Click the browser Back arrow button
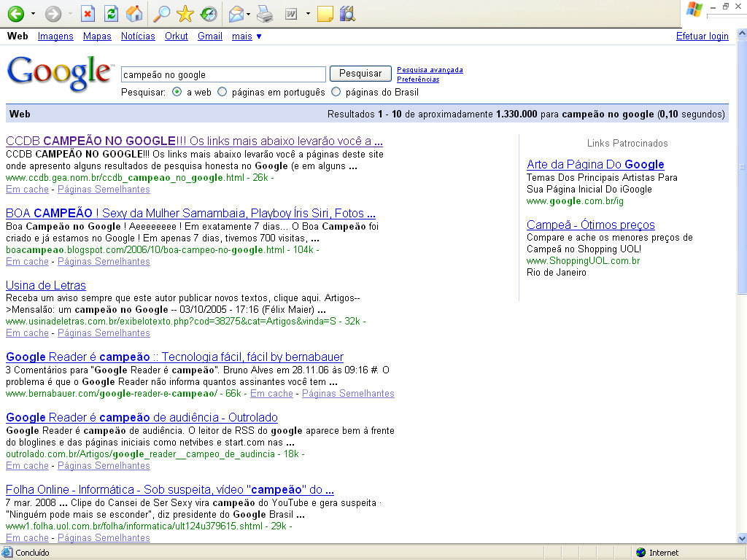The image size is (747, 560). [15, 14]
